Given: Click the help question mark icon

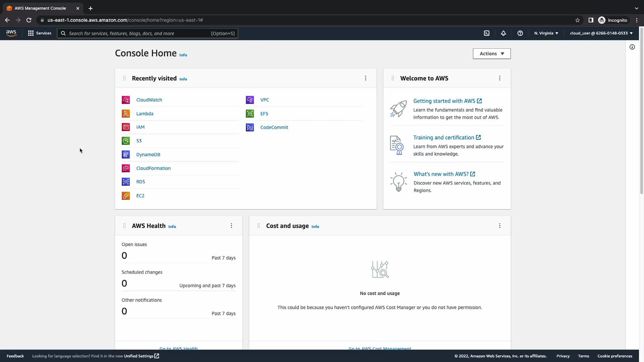Looking at the screenshot, I should tap(520, 33).
